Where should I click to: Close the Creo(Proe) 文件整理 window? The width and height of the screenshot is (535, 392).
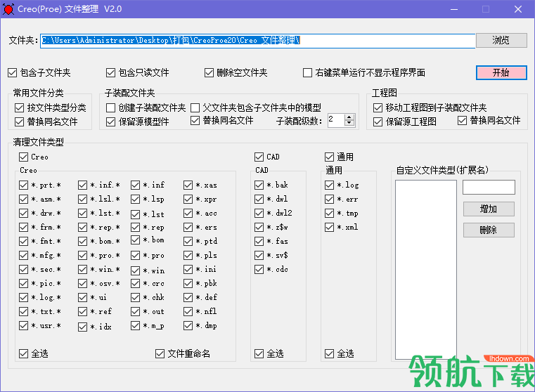click(x=518, y=9)
